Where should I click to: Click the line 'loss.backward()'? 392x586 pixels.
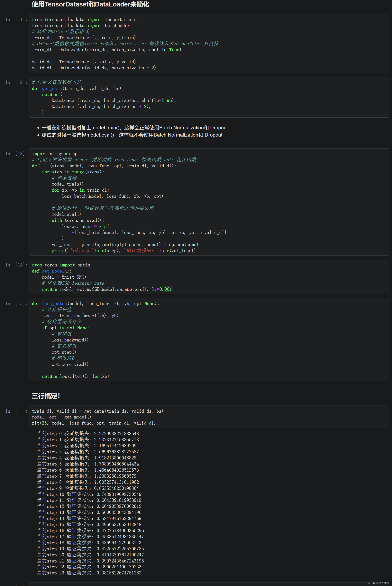tap(70, 340)
